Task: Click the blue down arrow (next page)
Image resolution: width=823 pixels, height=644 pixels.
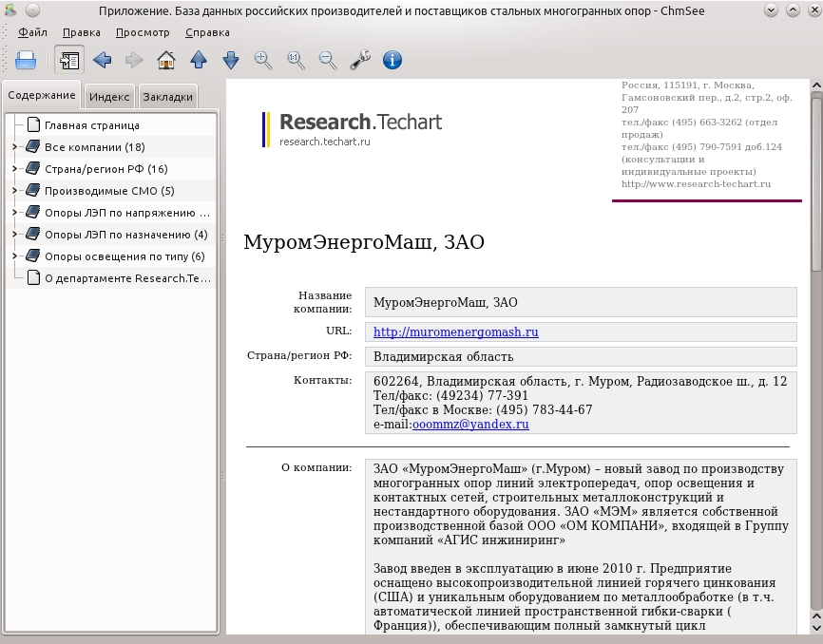Action: coord(231,60)
